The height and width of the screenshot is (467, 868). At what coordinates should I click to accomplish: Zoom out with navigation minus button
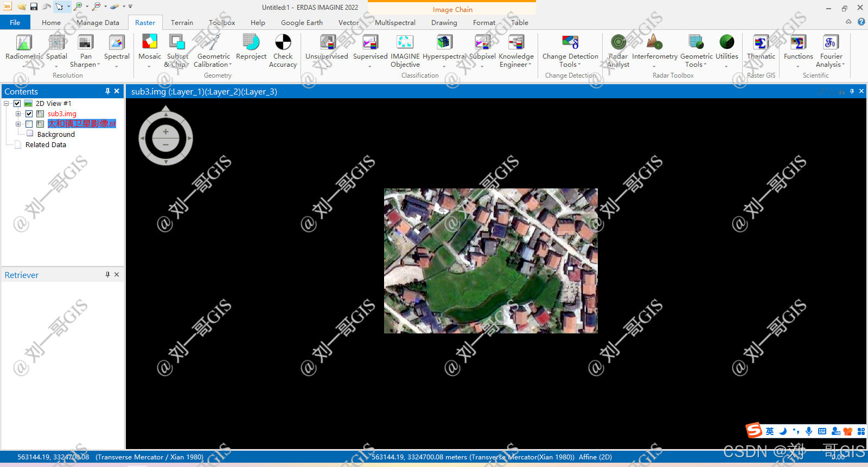165,144
